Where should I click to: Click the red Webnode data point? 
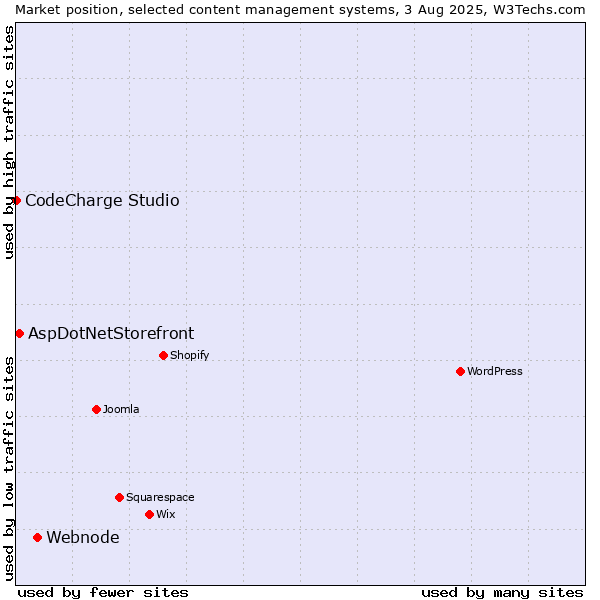pos(37,538)
